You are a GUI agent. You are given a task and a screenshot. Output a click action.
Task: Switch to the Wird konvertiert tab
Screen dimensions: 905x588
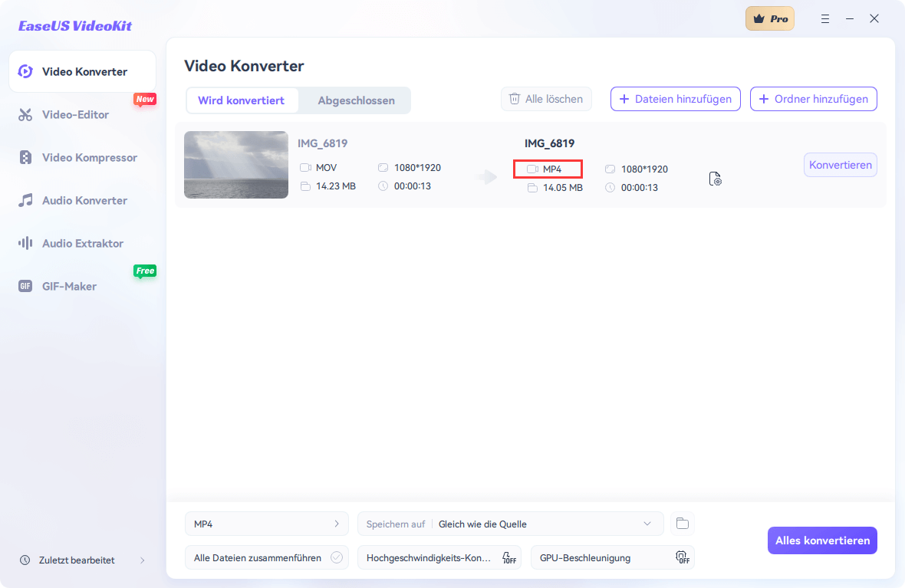(x=242, y=100)
